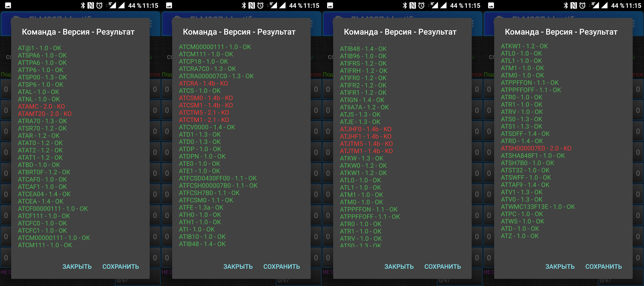Image resolution: width=644 pixels, height=286 pixels.
Task: Select the row 'ATCF00000111 - 1.0 - OK'
Action: click(x=53, y=209)
